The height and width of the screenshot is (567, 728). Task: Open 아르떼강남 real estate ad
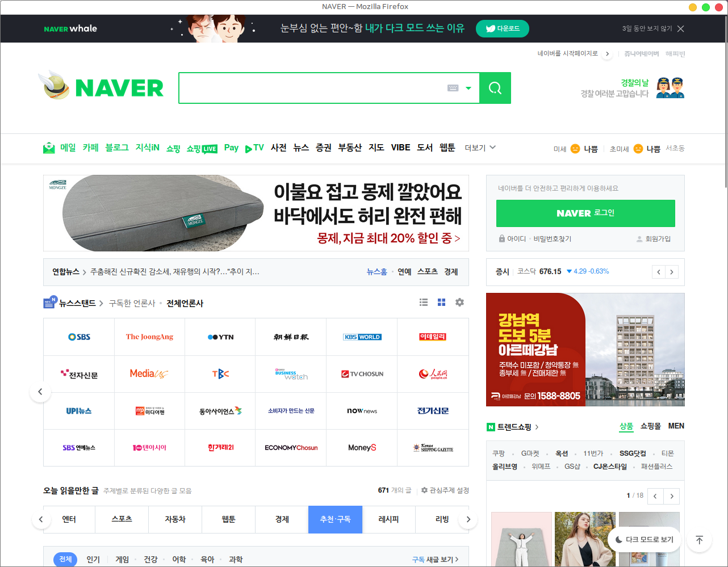pyautogui.click(x=585, y=350)
